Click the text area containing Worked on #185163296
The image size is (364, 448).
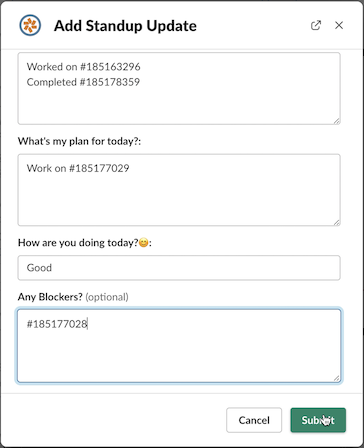click(x=179, y=88)
